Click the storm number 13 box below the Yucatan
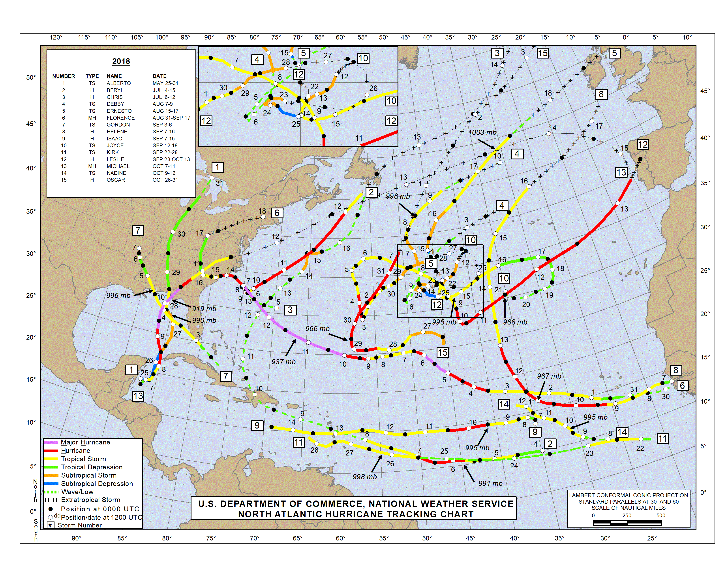The width and height of the screenshot is (728, 563). pyautogui.click(x=138, y=396)
